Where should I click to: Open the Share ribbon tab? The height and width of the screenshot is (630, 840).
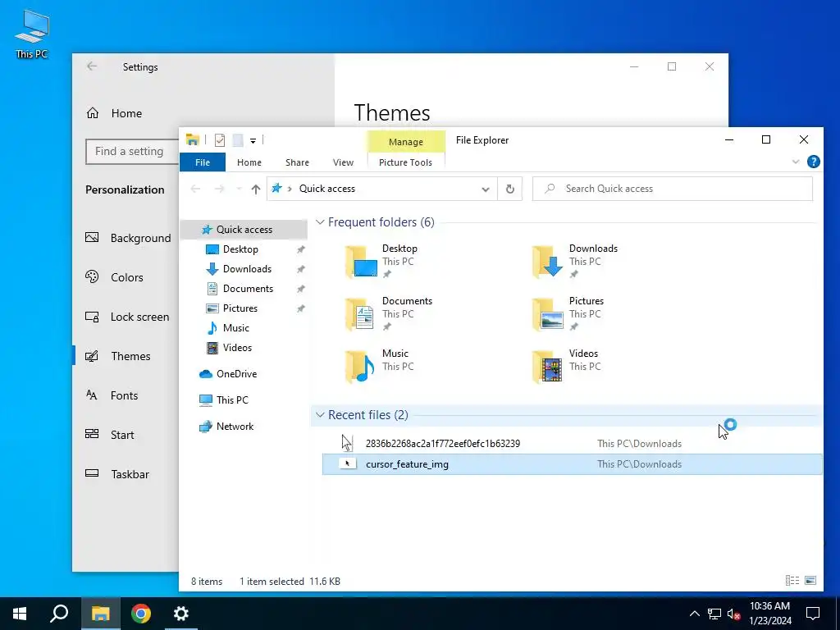point(297,162)
